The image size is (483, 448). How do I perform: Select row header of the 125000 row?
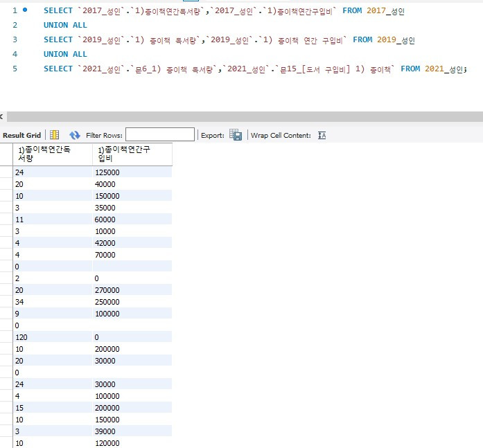point(6,172)
